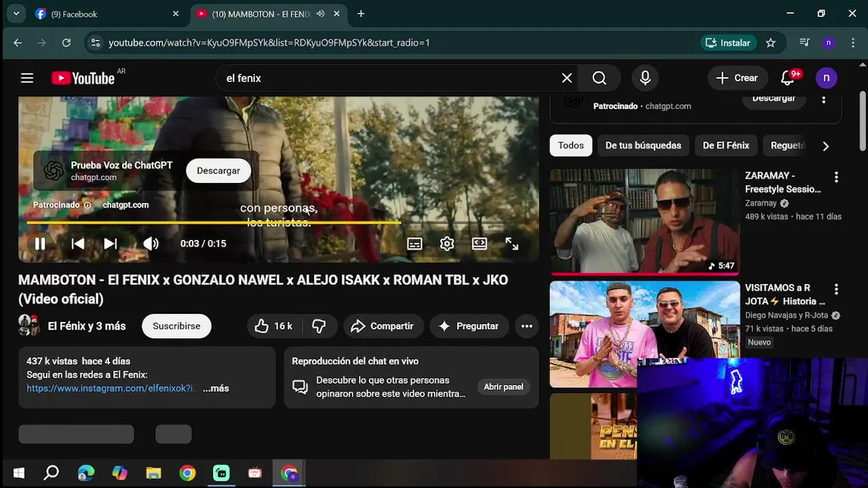Screen dimensions: 868x488
Task: Enter full screen mode
Action: [512, 244]
